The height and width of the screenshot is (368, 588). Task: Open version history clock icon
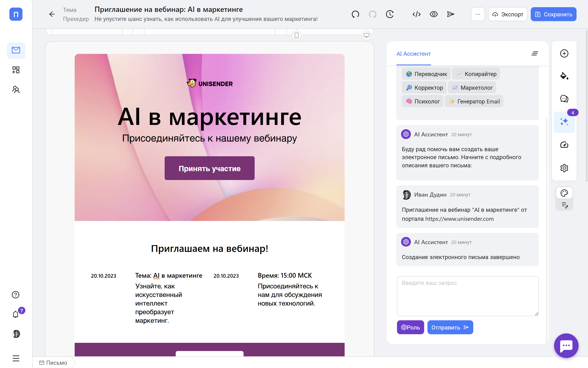(390, 14)
